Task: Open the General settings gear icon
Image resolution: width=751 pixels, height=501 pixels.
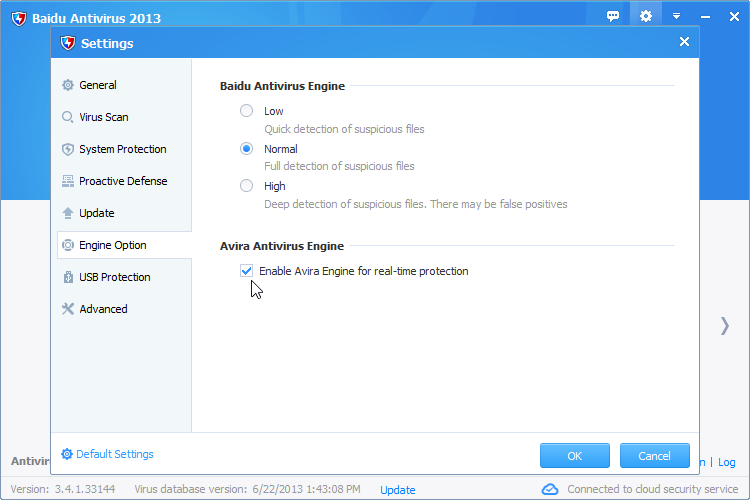Action: click(x=68, y=85)
